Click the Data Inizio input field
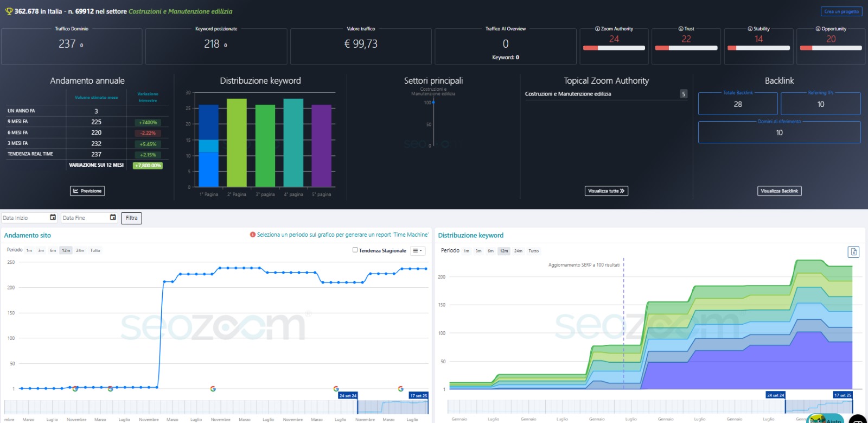The image size is (868, 423). (x=24, y=218)
